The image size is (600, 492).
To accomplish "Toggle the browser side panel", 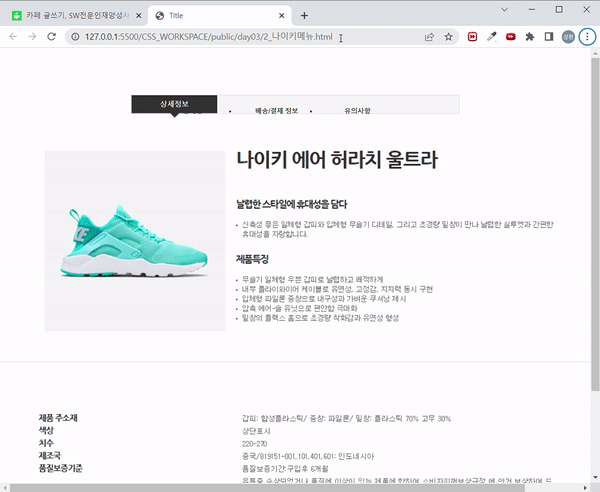I will pos(549,37).
